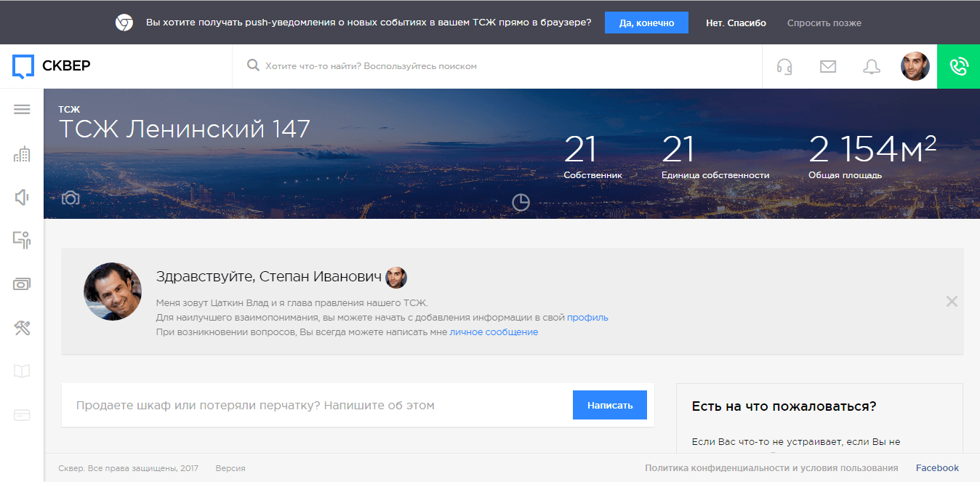This screenshot has height=482, width=980.
Task: Open the money payments sidebar icon
Action: [22, 284]
